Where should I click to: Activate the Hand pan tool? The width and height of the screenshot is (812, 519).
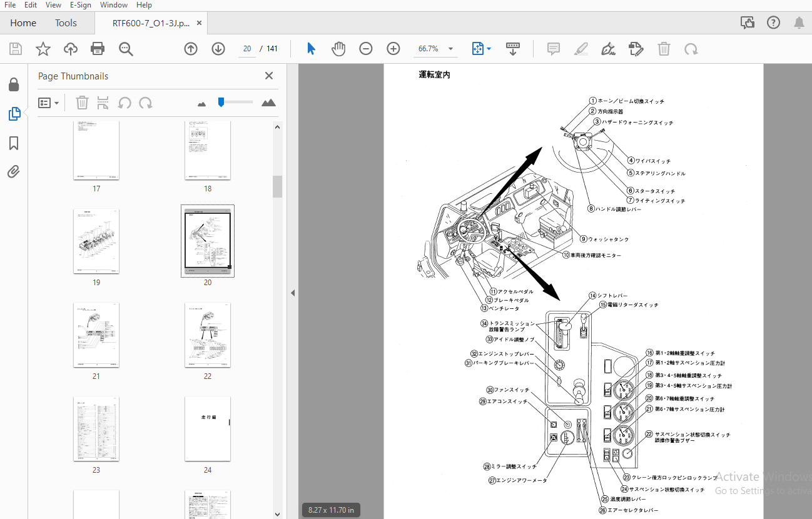click(x=338, y=49)
